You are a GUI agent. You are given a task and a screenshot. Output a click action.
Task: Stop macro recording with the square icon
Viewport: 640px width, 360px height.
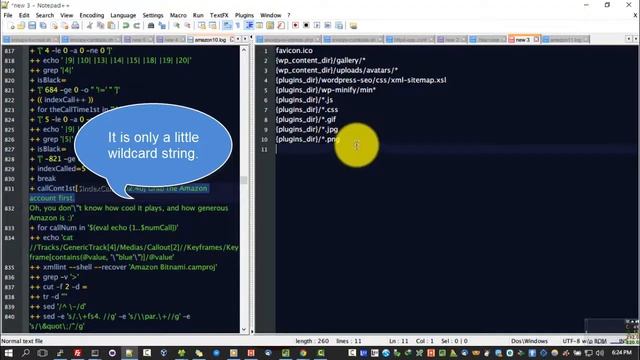[306, 26]
